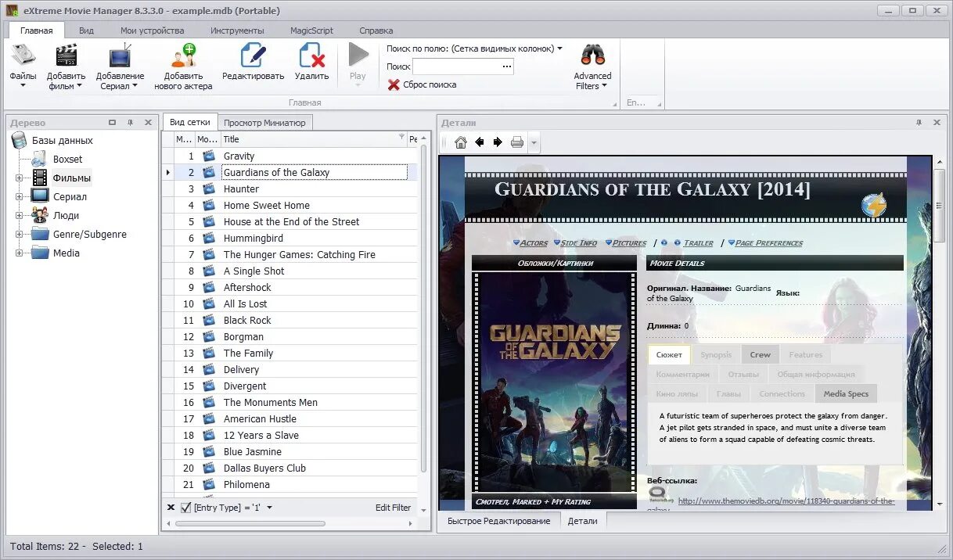953x560 pixels.
Task: Click the Добавить фильм clapperboard icon
Action: tap(67, 56)
